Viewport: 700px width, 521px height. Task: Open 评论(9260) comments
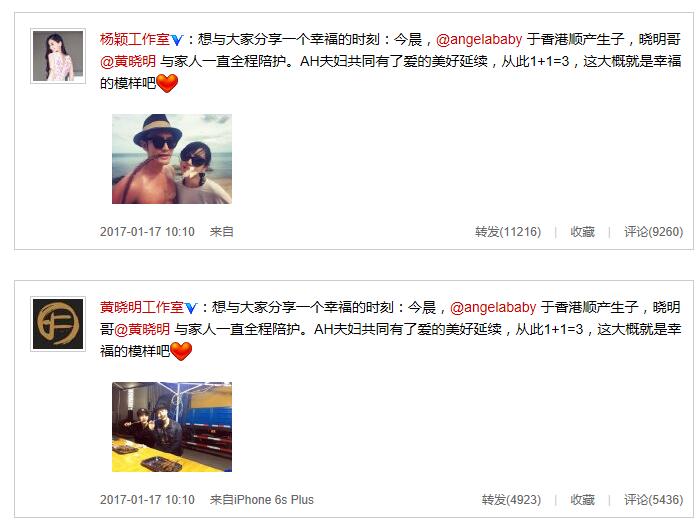tap(653, 232)
